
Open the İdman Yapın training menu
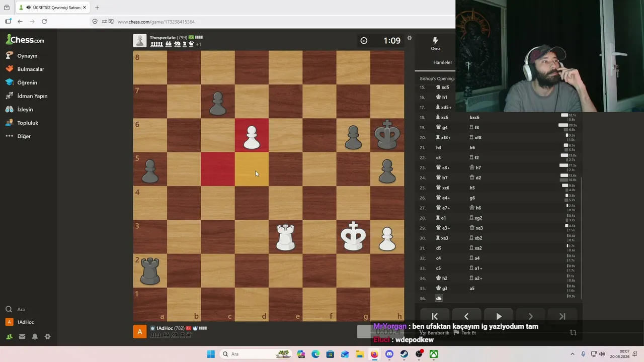point(27,96)
